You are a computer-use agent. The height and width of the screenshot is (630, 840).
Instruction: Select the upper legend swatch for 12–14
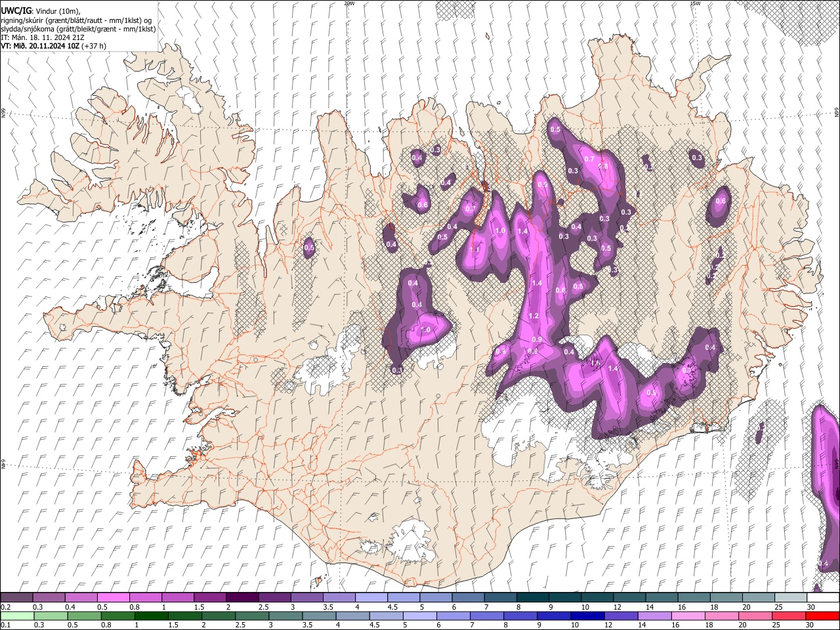(629, 598)
